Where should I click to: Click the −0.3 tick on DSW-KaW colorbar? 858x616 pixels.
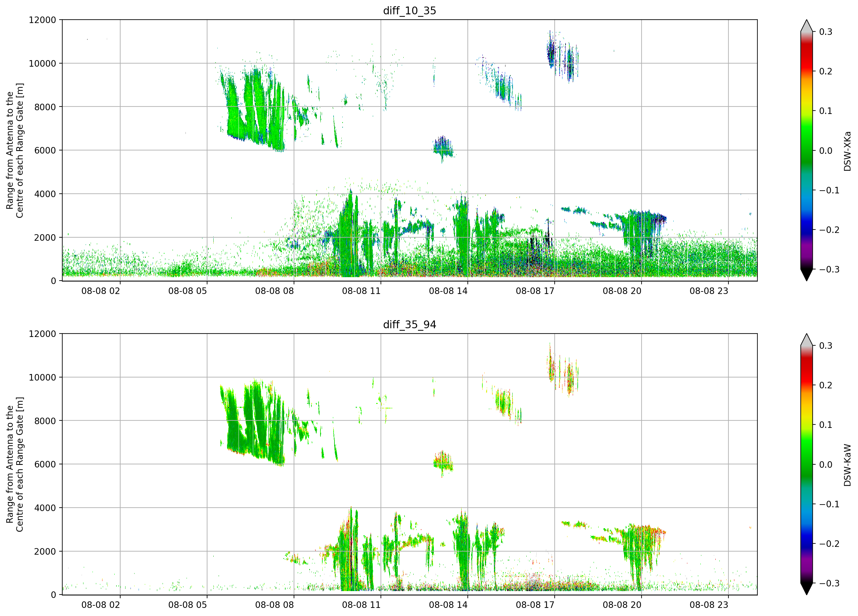click(829, 584)
